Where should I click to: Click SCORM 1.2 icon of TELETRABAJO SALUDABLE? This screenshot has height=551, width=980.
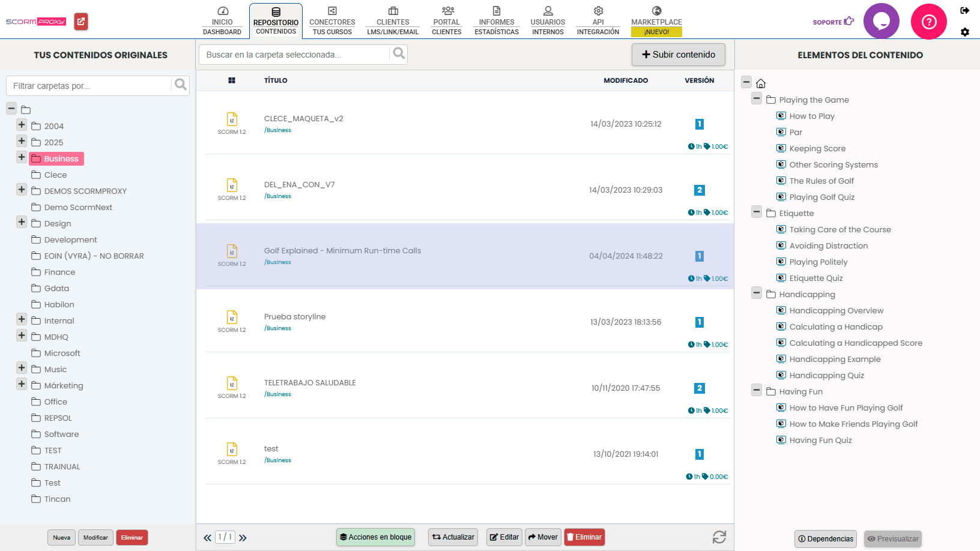coord(232,384)
